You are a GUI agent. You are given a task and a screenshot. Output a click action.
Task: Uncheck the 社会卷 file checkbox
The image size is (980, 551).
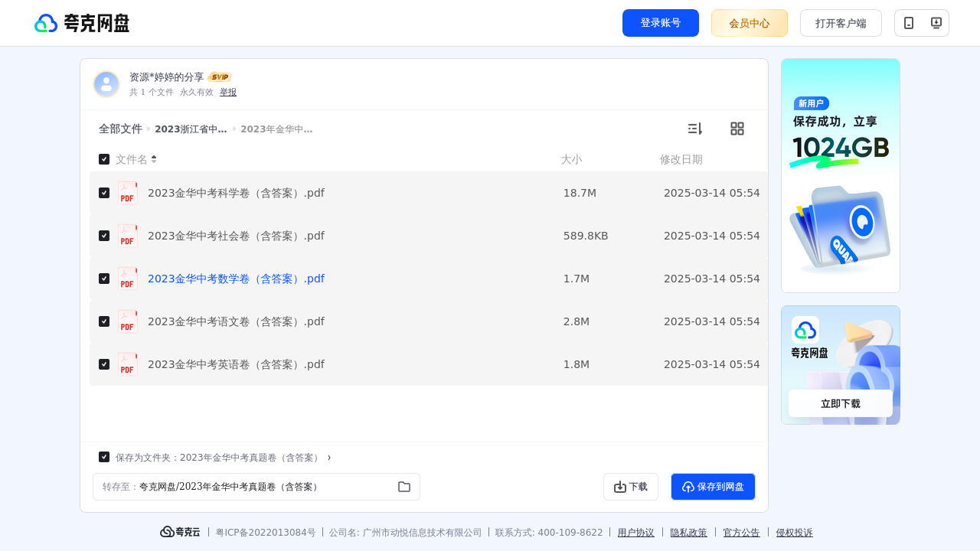pos(104,236)
